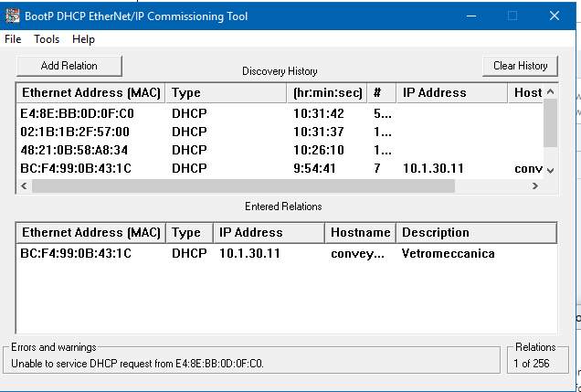Select discovery row 48:21:0B:58:A8:34

point(280,150)
